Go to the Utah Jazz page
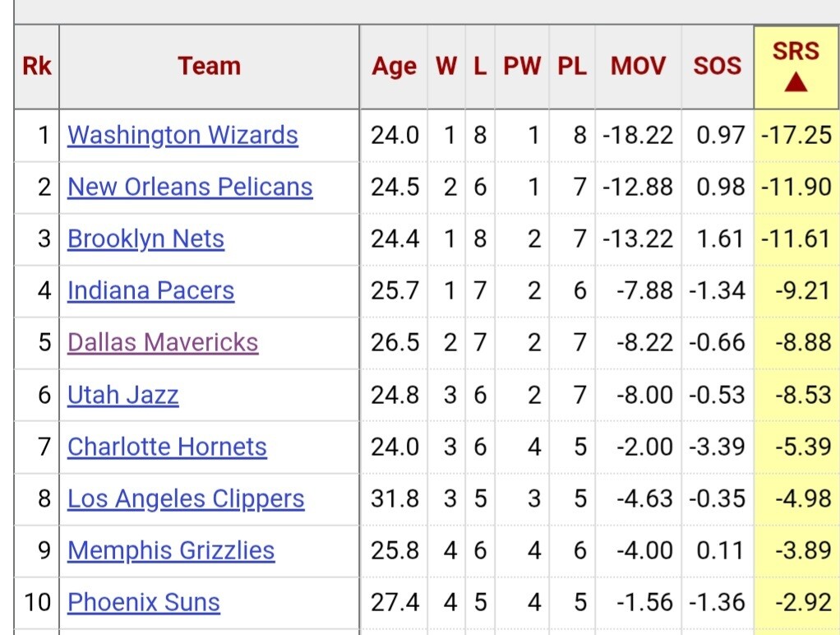 click(x=122, y=395)
